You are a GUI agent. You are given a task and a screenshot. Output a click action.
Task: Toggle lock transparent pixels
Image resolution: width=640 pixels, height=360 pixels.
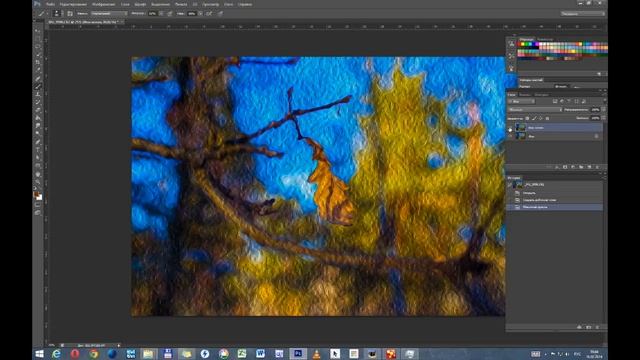click(527, 118)
